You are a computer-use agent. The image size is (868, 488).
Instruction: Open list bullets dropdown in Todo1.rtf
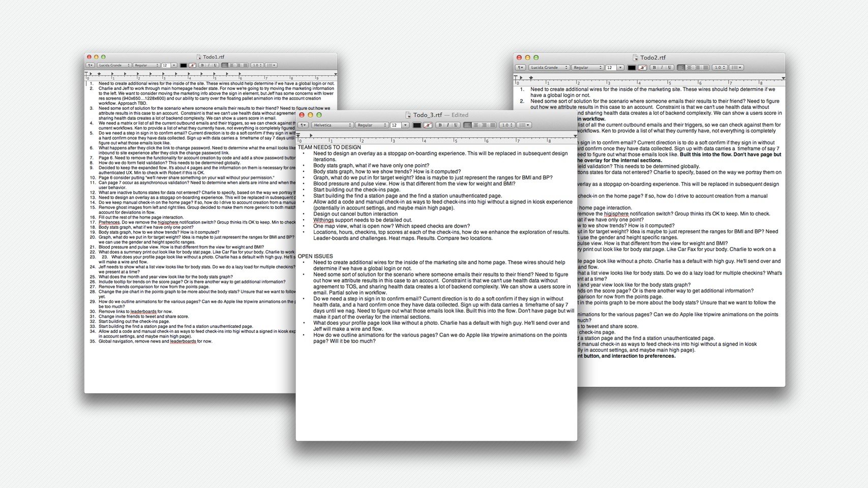pos(271,65)
